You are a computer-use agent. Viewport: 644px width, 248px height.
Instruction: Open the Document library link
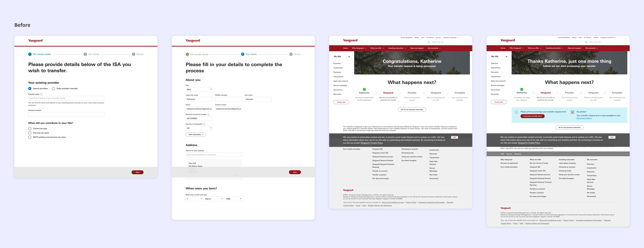tap(584, 118)
